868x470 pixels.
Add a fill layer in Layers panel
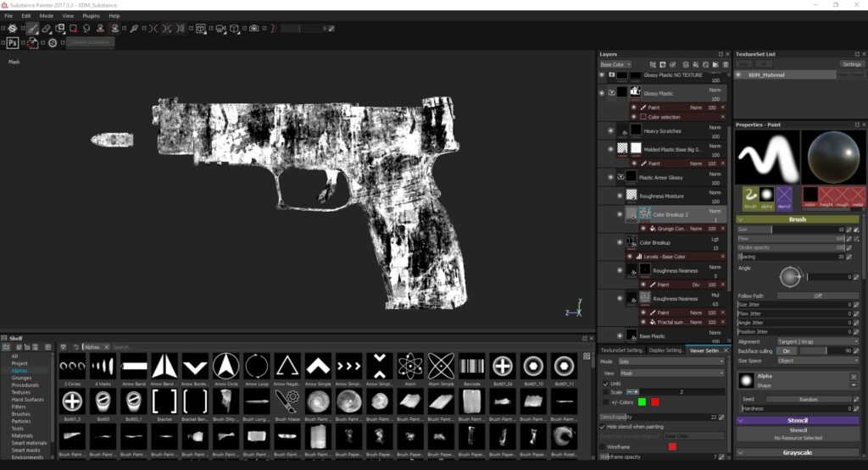695,64
